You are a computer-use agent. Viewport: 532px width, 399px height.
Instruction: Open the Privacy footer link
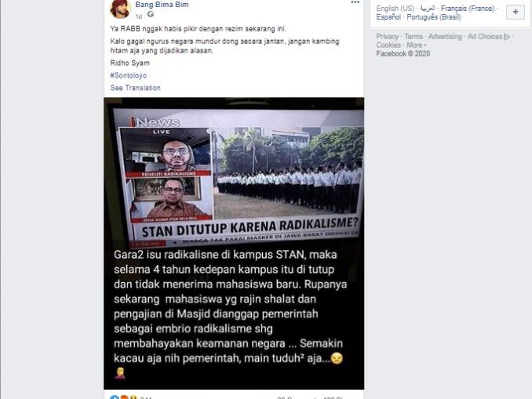(x=387, y=37)
